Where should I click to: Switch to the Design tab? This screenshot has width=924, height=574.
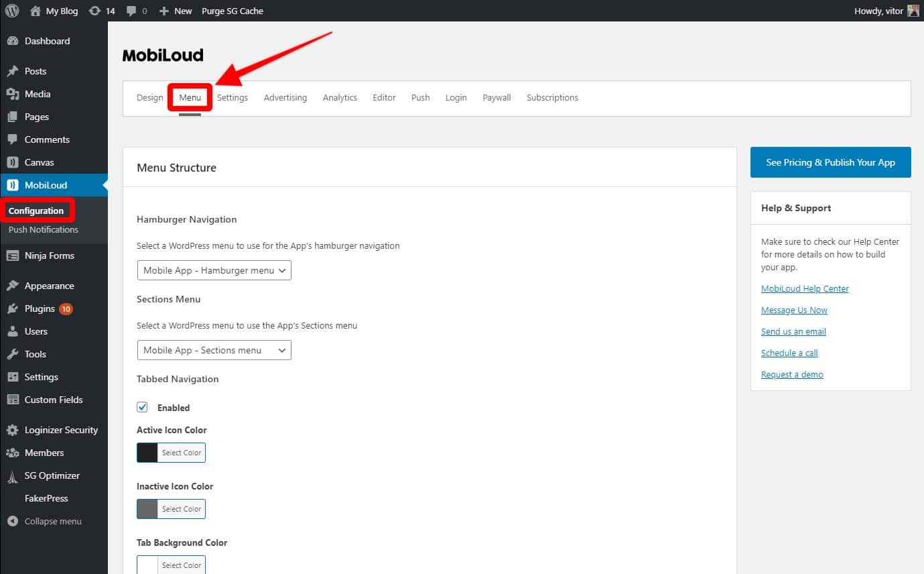pyautogui.click(x=149, y=97)
